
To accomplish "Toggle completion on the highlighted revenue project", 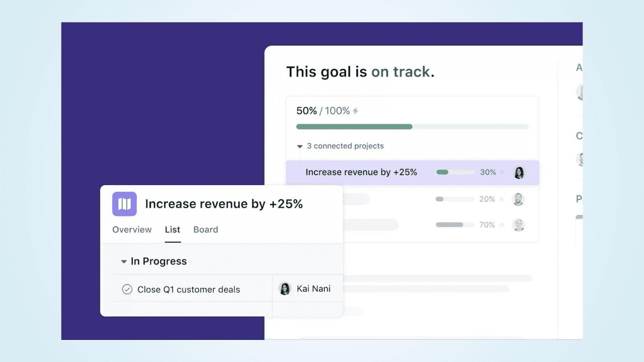I will (502, 172).
